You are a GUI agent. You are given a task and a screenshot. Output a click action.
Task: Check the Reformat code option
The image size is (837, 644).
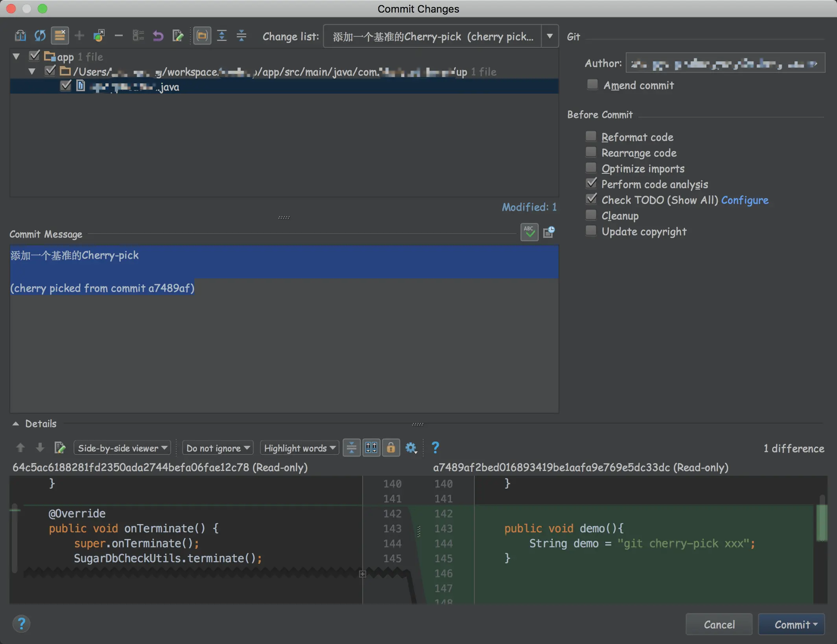coord(591,136)
